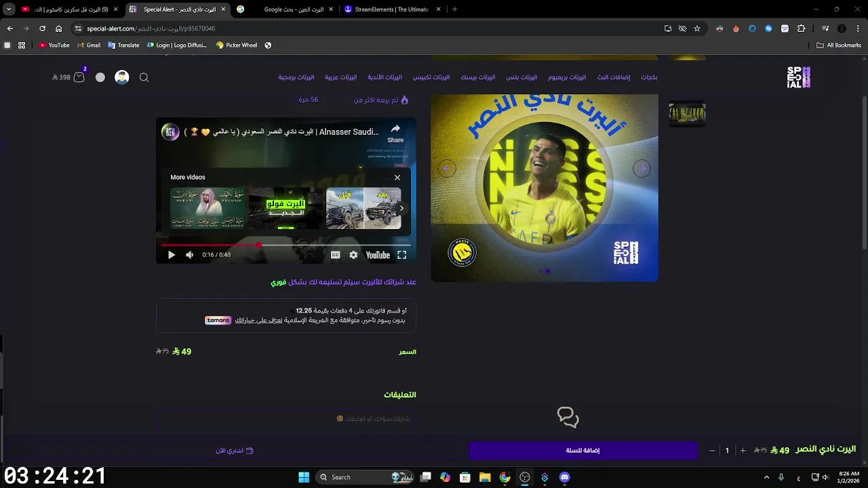Open the بكجات menu item

[x=649, y=77]
